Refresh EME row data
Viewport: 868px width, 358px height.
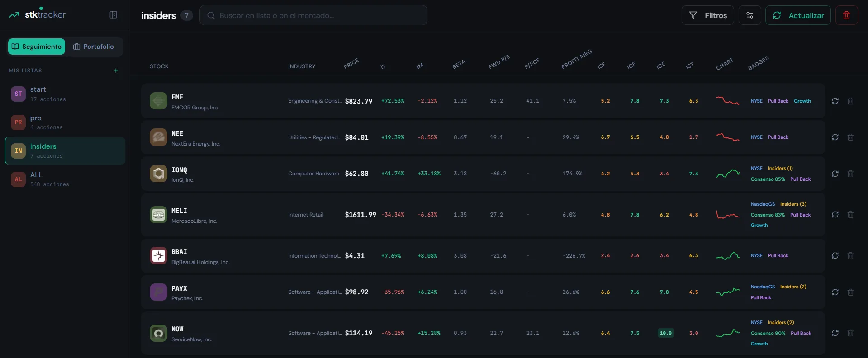click(835, 101)
